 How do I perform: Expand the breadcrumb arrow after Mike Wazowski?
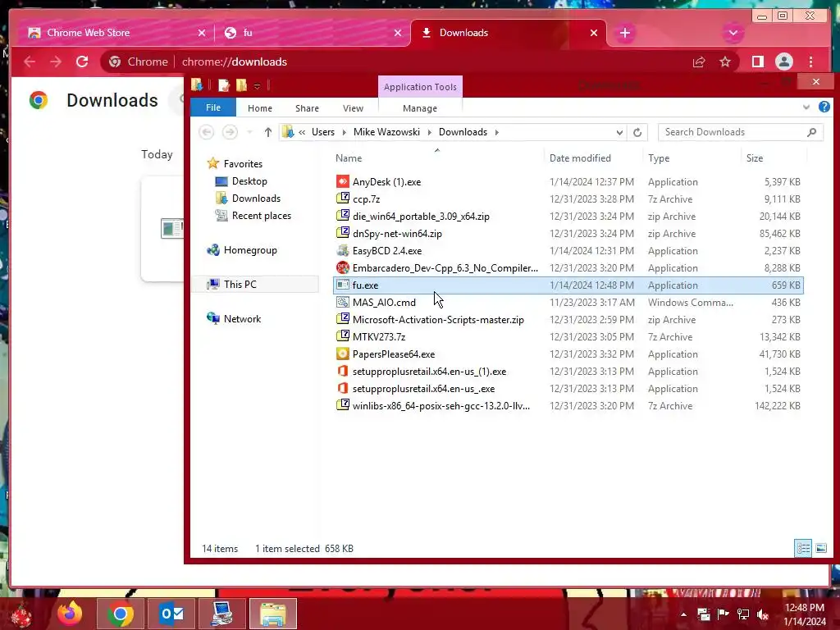[x=429, y=132]
